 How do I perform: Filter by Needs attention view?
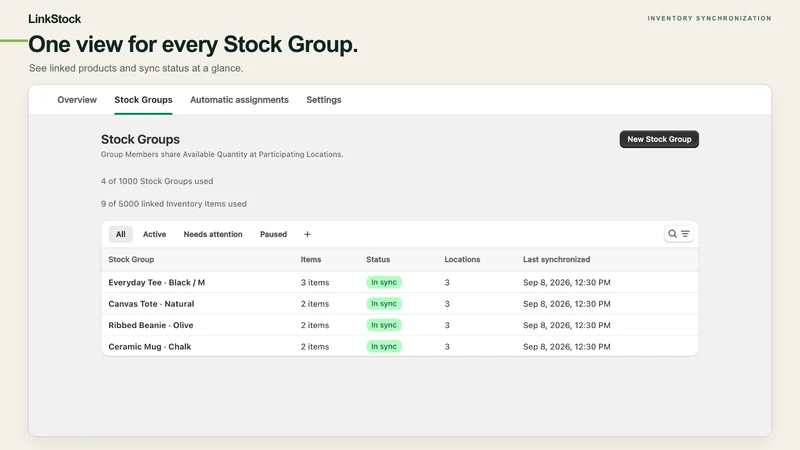213,234
